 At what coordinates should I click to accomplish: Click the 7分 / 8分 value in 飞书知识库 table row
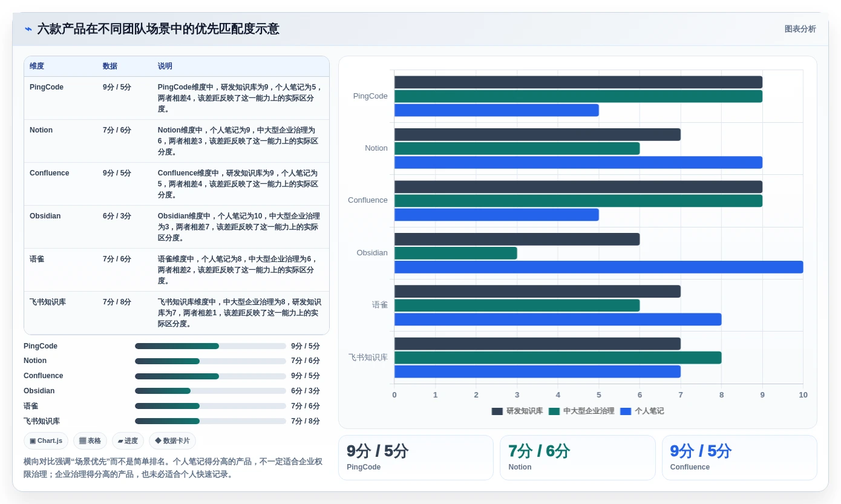tap(117, 302)
